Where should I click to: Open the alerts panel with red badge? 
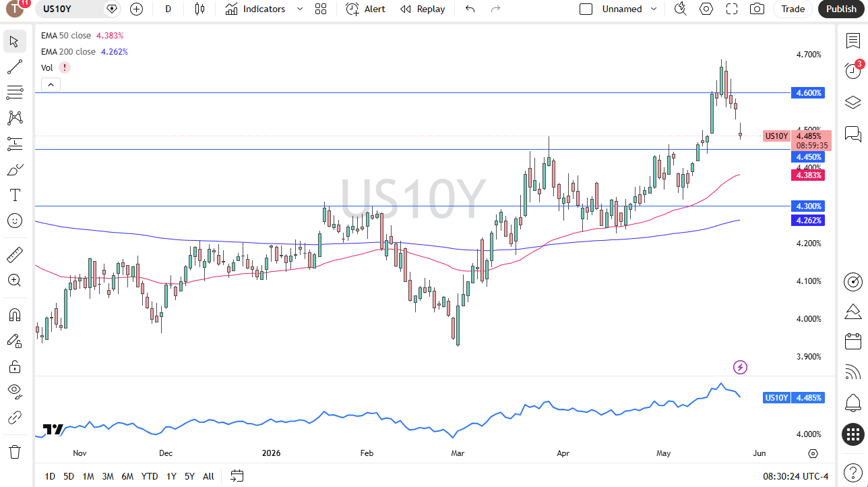click(853, 70)
